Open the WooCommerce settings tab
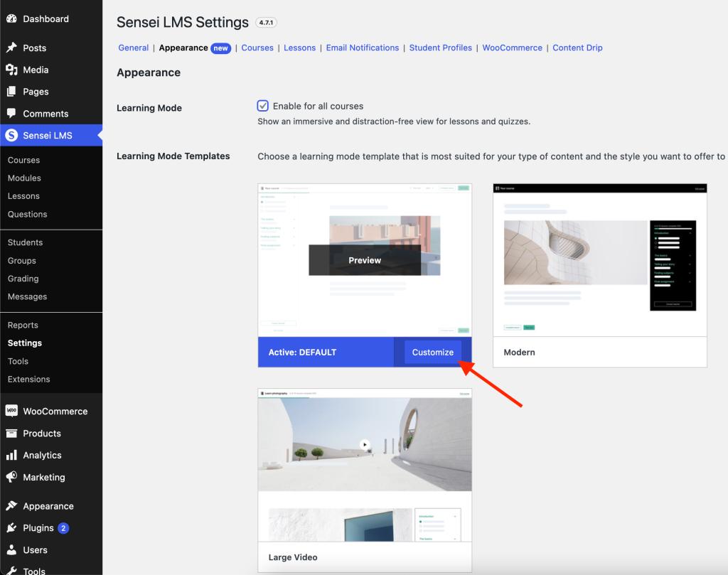This screenshot has height=575, width=728. coord(512,48)
